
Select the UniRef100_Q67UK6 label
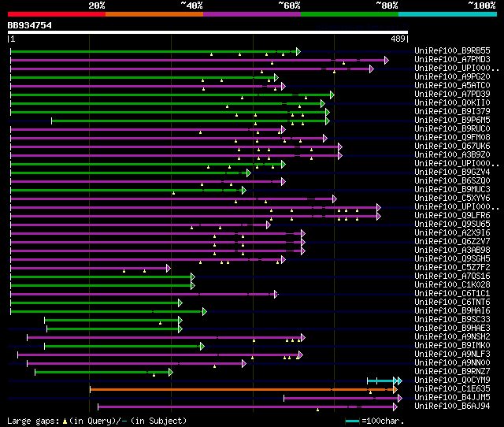coord(452,147)
